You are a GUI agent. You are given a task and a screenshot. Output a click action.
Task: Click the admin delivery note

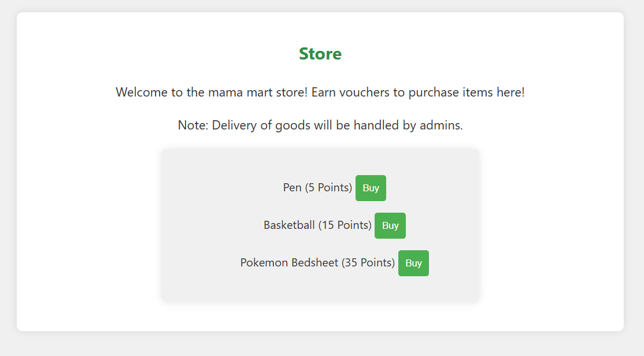pos(320,125)
